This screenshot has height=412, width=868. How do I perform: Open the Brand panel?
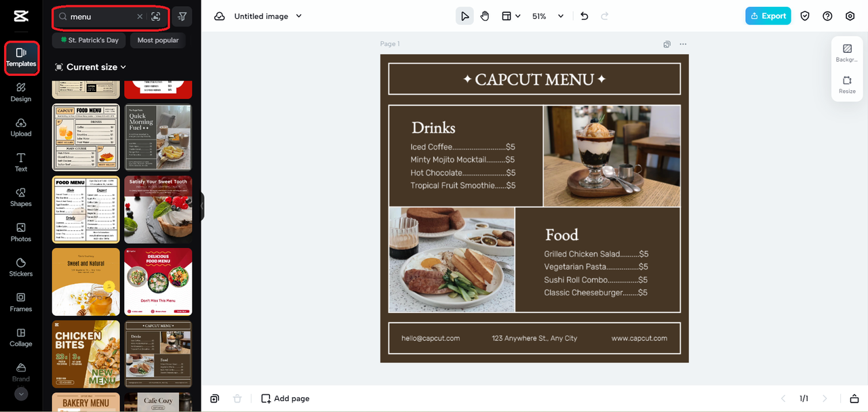click(x=21, y=372)
